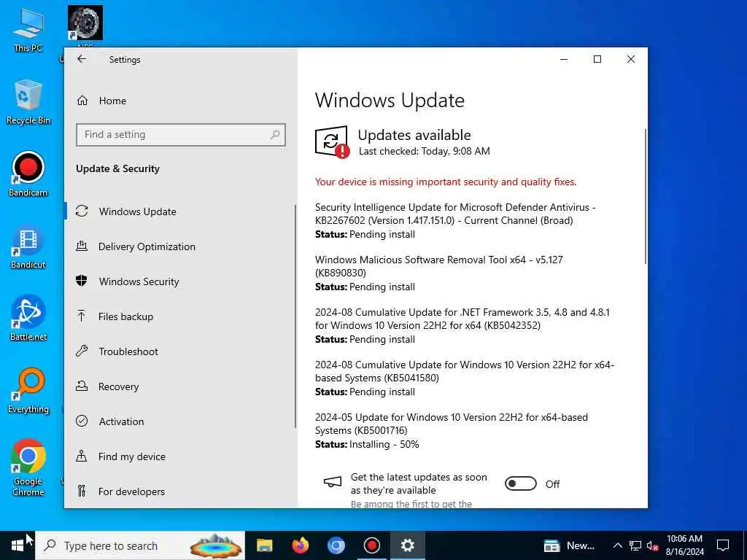Open the notification center icon

[x=723, y=545]
